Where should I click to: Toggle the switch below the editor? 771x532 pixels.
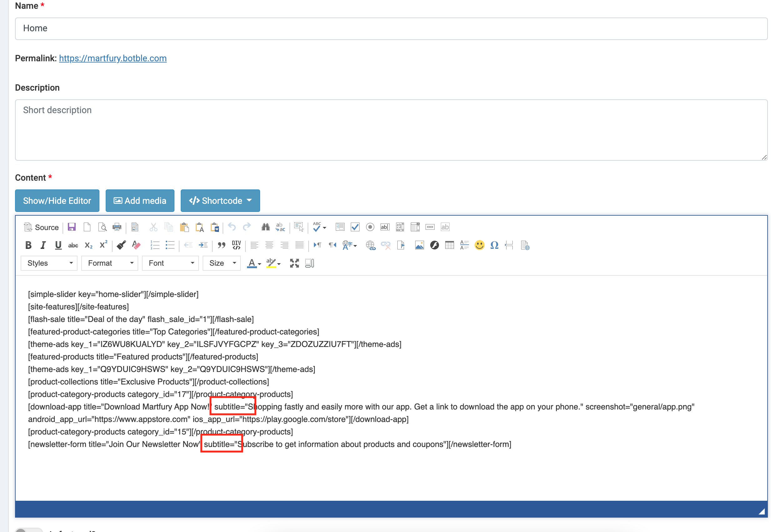click(x=29, y=530)
